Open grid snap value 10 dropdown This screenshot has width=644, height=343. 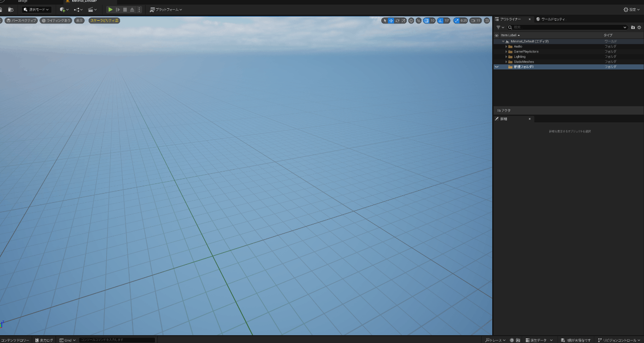point(432,20)
